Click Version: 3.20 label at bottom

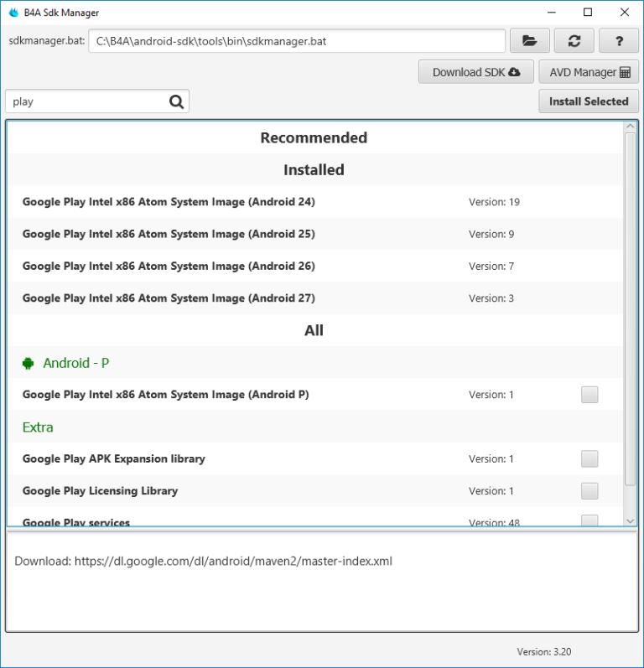[544, 651]
